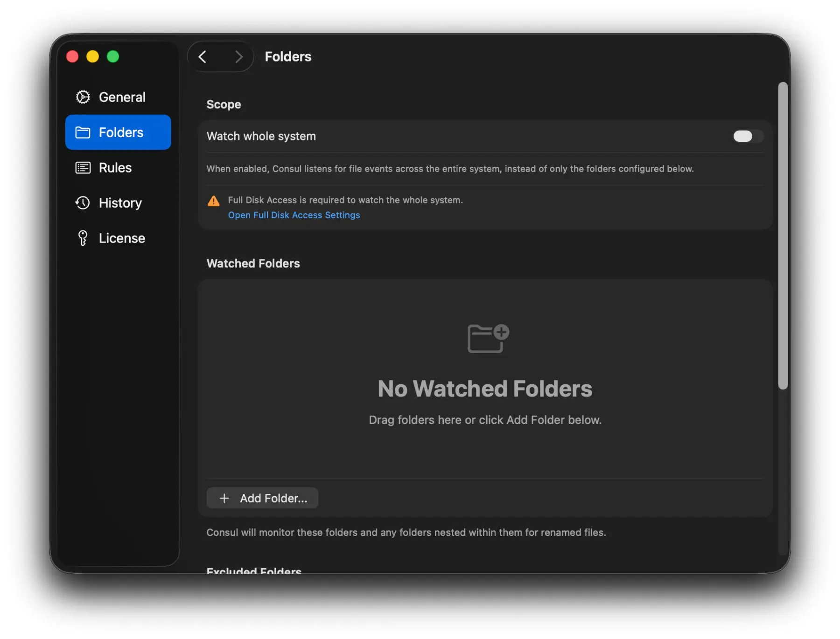
Task: Go back using the left chevron
Action: (203, 57)
